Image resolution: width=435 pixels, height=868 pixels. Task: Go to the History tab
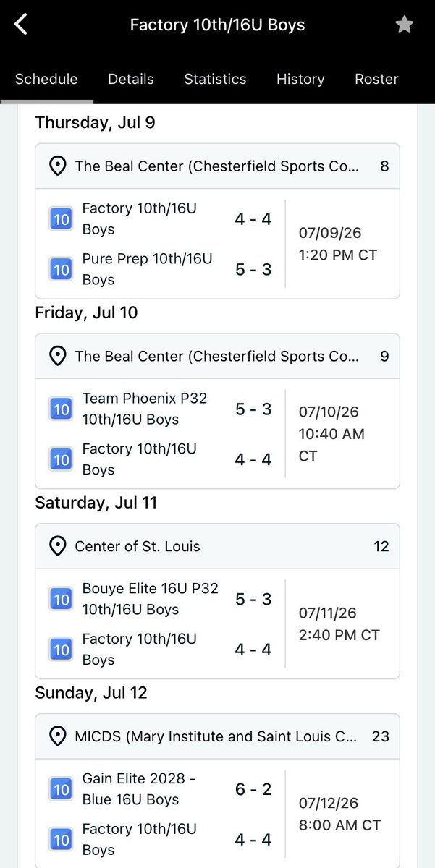tap(300, 79)
